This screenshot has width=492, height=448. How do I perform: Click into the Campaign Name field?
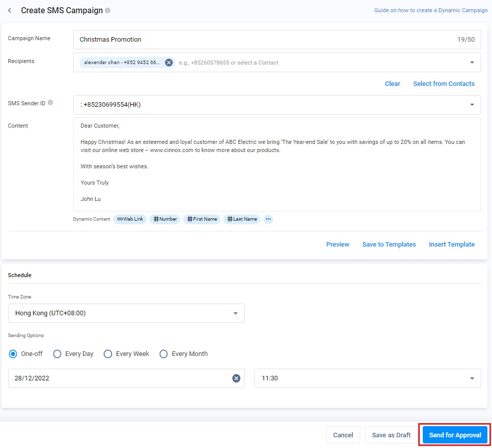point(277,40)
